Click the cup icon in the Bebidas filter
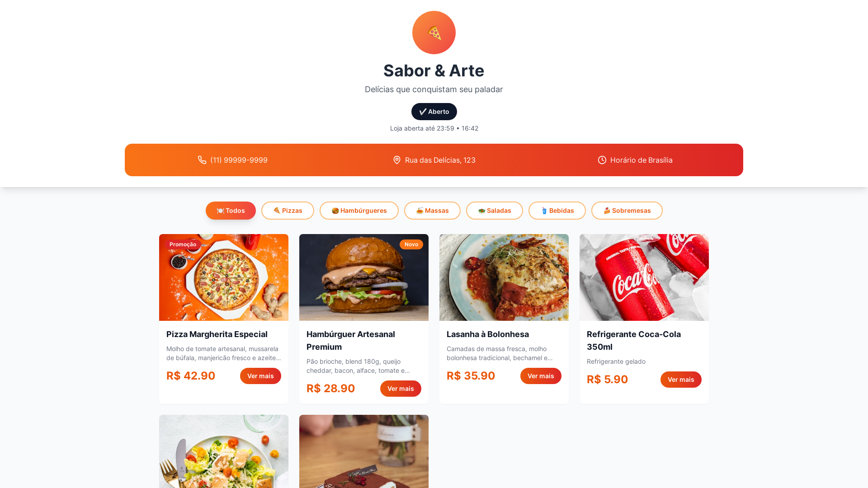Viewport: 868px width, 488px height. [544, 211]
